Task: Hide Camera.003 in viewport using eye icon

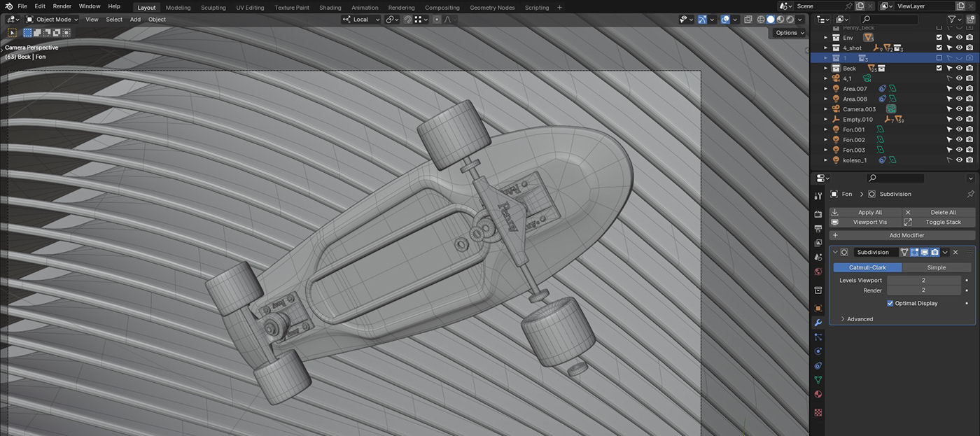Action: 959,109
